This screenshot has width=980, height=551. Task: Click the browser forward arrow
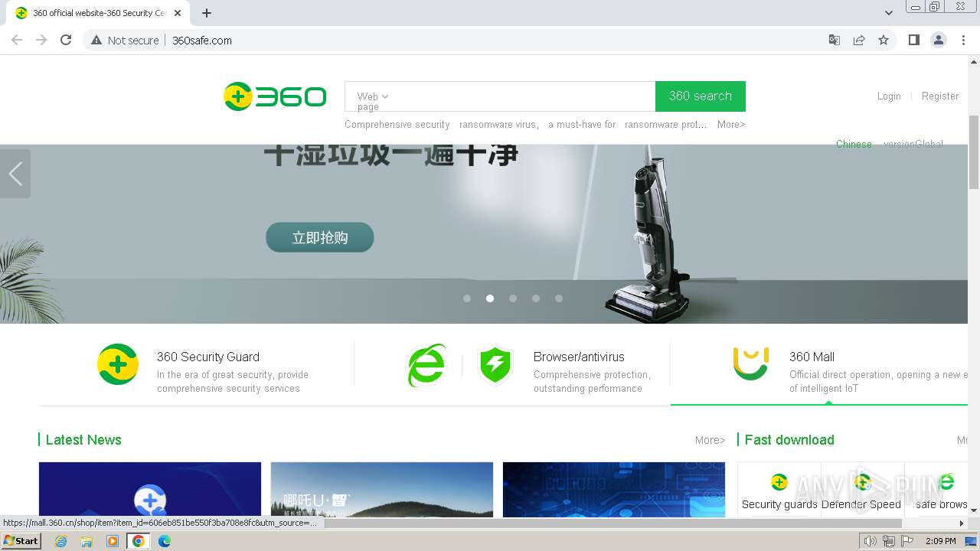pyautogui.click(x=41, y=40)
